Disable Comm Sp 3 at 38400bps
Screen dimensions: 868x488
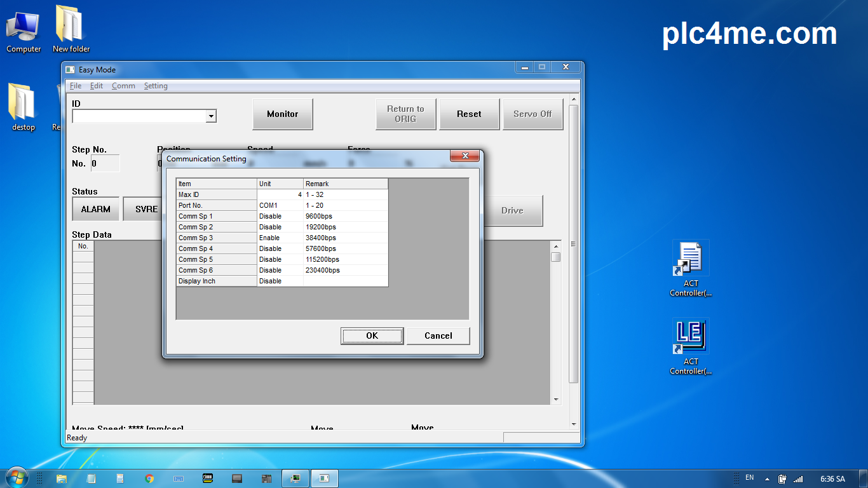280,238
